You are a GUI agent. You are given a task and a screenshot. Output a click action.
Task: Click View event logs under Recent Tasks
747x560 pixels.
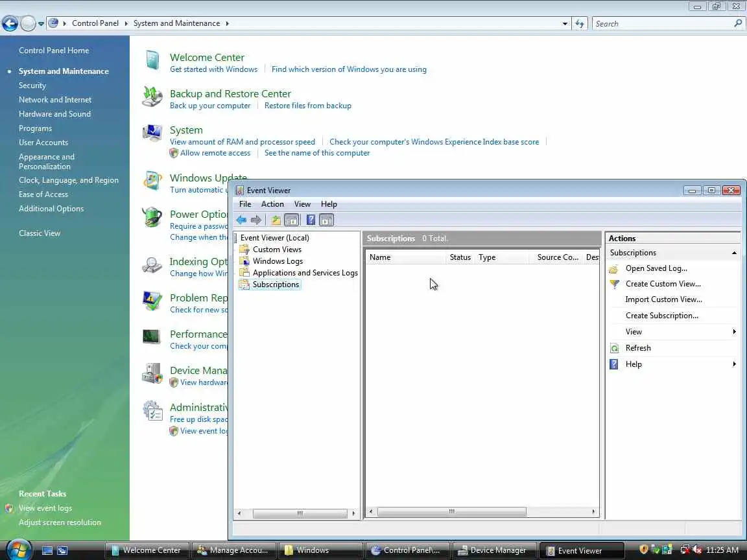point(45,508)
